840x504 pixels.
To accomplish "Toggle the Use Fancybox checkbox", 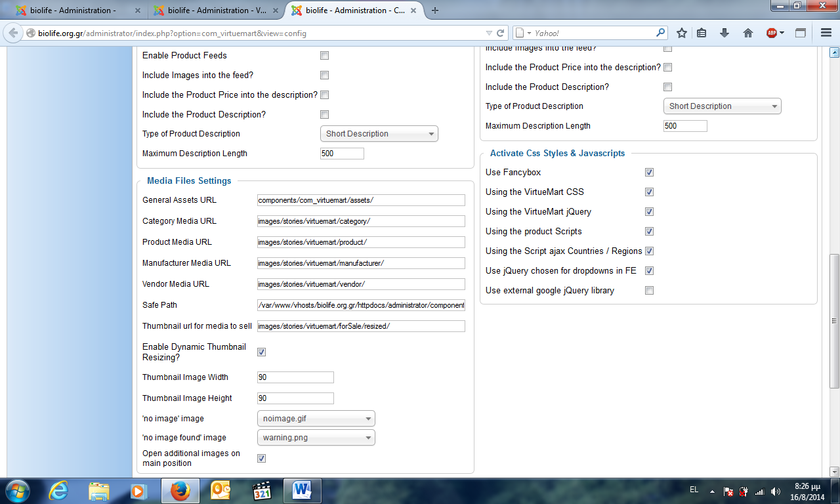I will pos(649,173).
